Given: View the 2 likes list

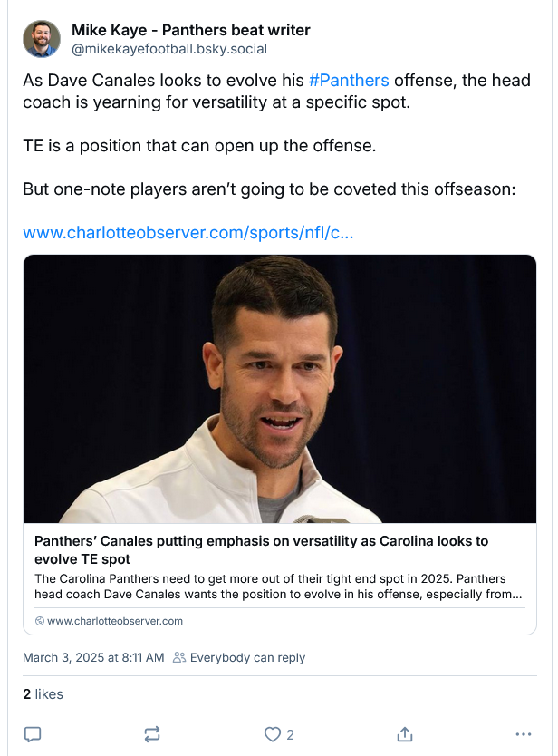Looking at the screenshot, I should (x=43, y=693).
